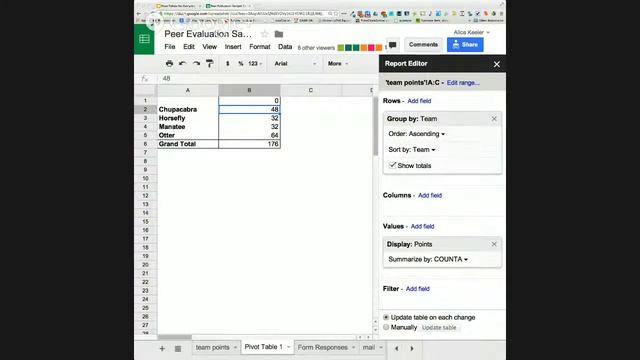Viewport: 640px width, 360px height.
Task: Click Add field next to Values
Action: tap(422, 227)
